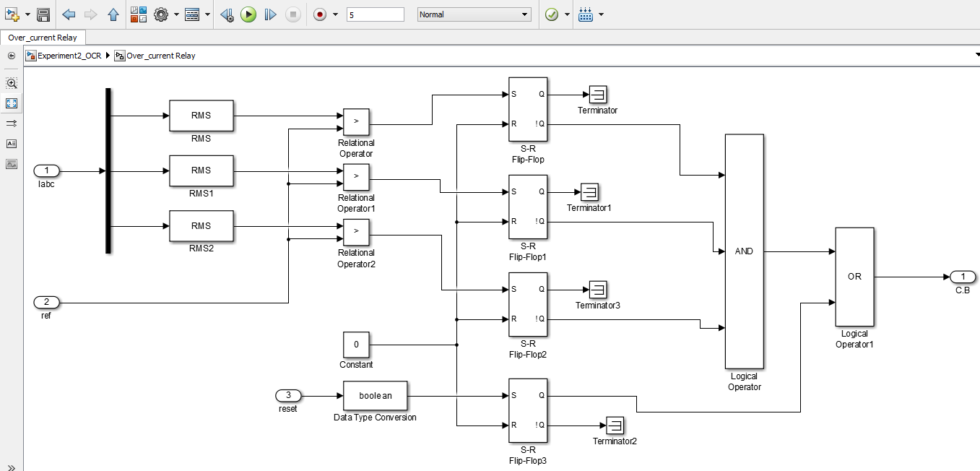Click the Save model floppy disk icon
The height and width of the screenshot is (471, 980).
coord(43,14)
